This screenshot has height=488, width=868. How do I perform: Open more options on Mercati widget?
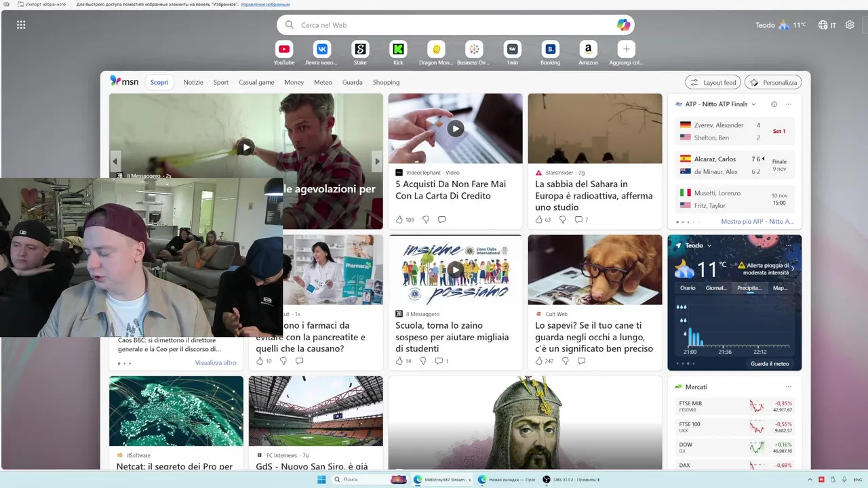tap(788, 386)
